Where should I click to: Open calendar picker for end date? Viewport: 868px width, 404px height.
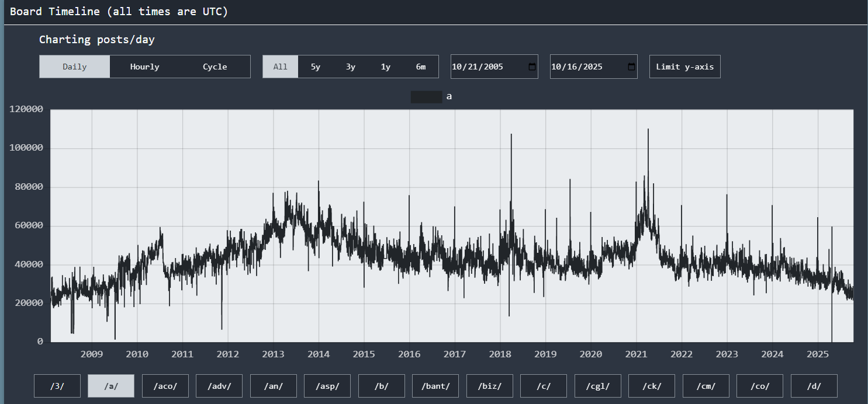pos(631,67)
